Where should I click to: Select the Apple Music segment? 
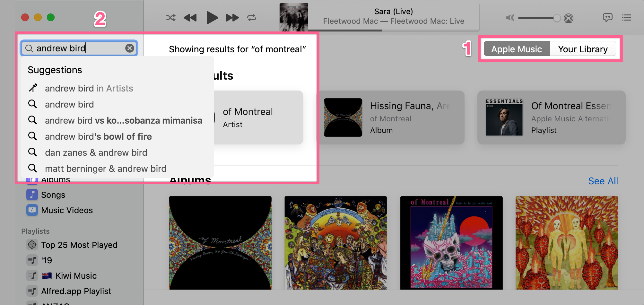tap(517, 49)
